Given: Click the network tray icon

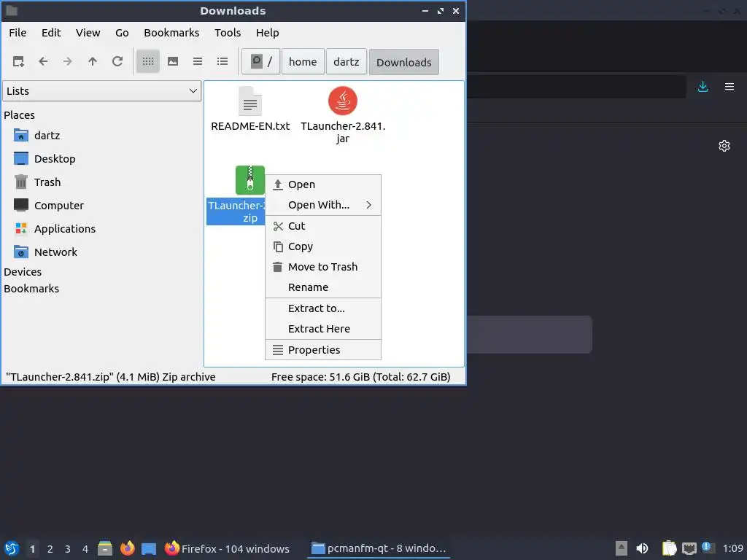Looking at the screenshot, I should 689,549.
